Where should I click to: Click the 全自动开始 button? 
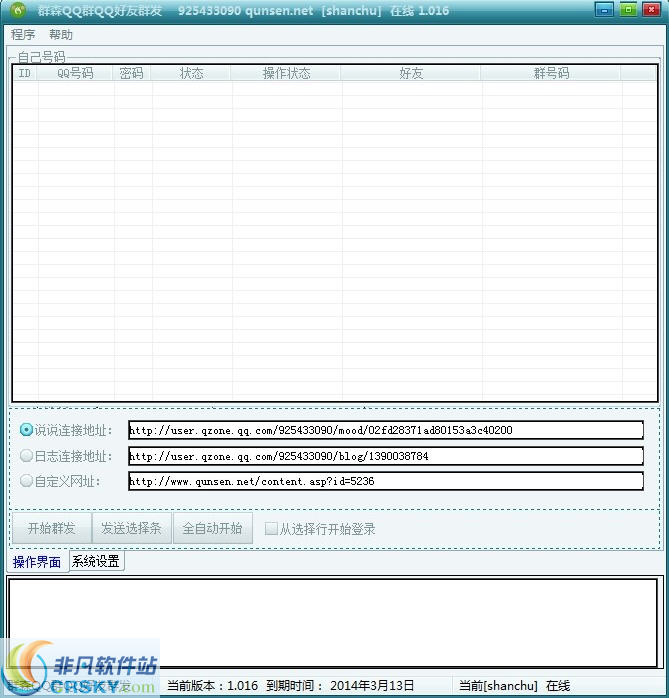pyautogui.click(x=212, y=528)
